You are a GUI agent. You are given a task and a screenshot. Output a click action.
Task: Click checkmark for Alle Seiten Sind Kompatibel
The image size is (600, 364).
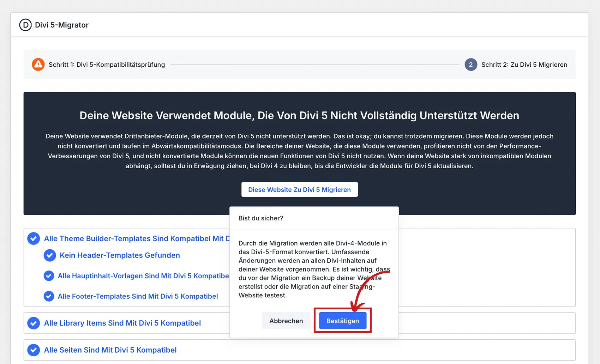(33, 350)
